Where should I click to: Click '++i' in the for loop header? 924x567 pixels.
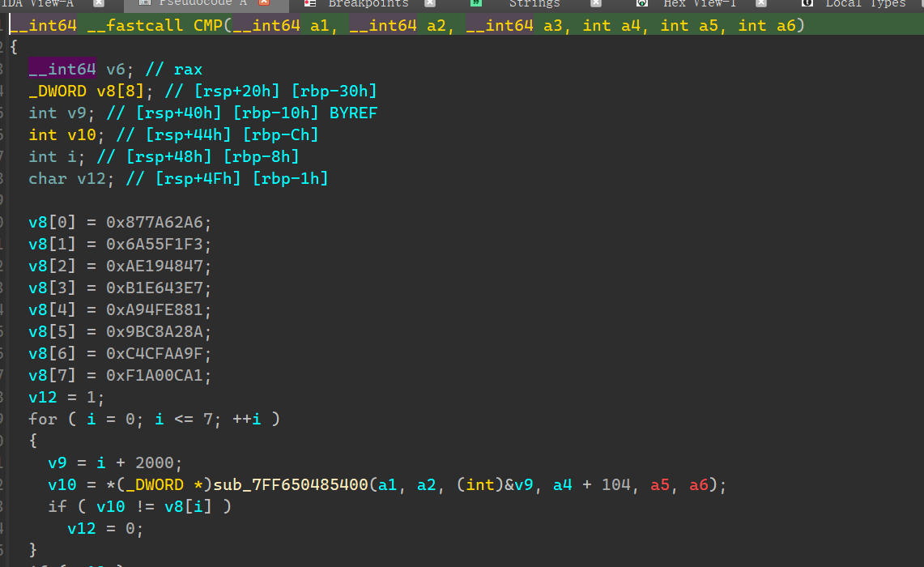point(246,419)
